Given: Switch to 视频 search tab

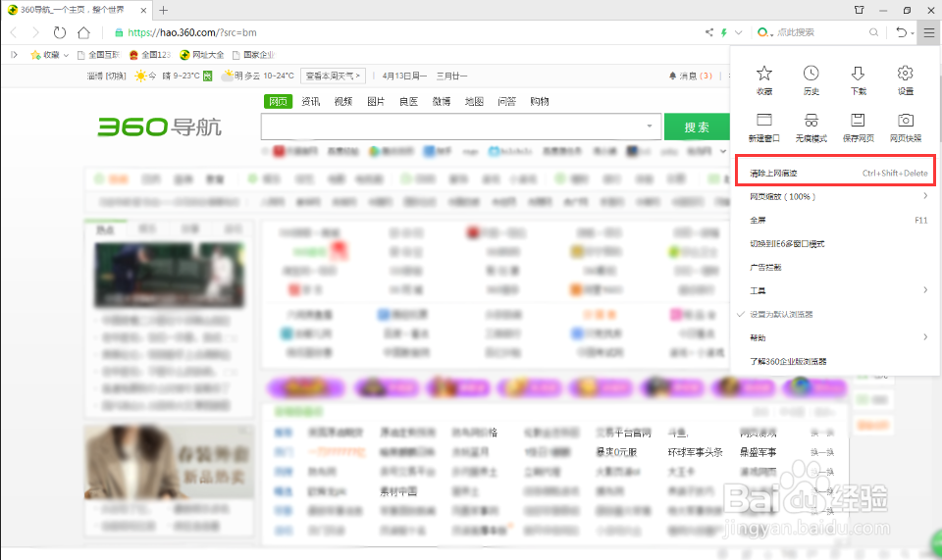Looking at the screenshot, I should tap(343, 101).
